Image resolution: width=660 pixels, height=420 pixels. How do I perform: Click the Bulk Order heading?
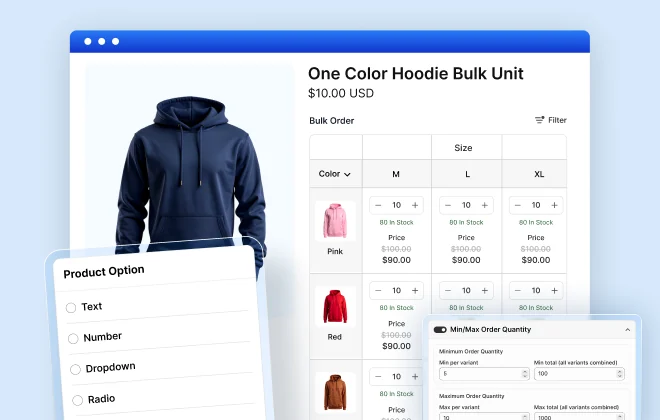click(332, 121)
